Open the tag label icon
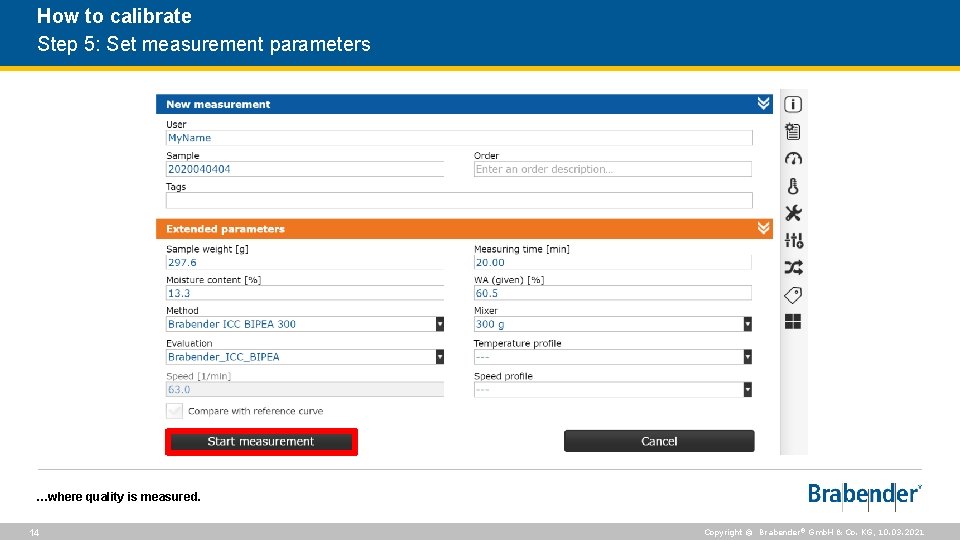Image resolution: width=960 pixels, height=540 pixels. tap(793, 295)
